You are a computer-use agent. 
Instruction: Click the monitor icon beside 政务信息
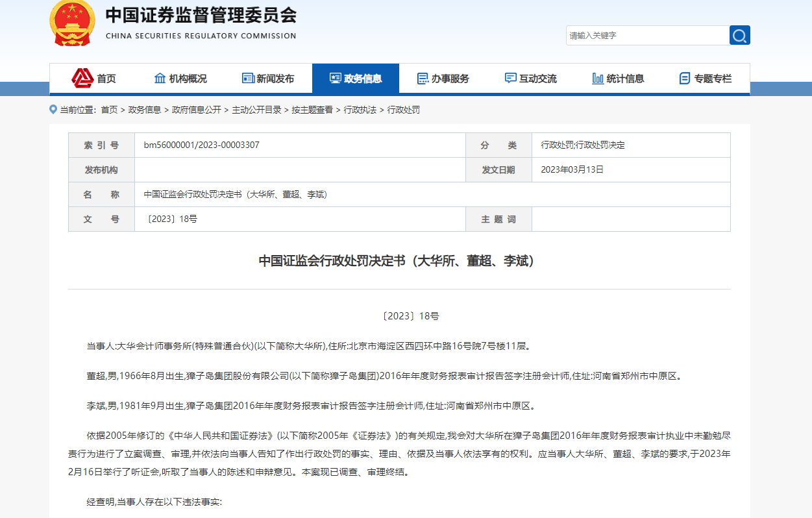335,79
